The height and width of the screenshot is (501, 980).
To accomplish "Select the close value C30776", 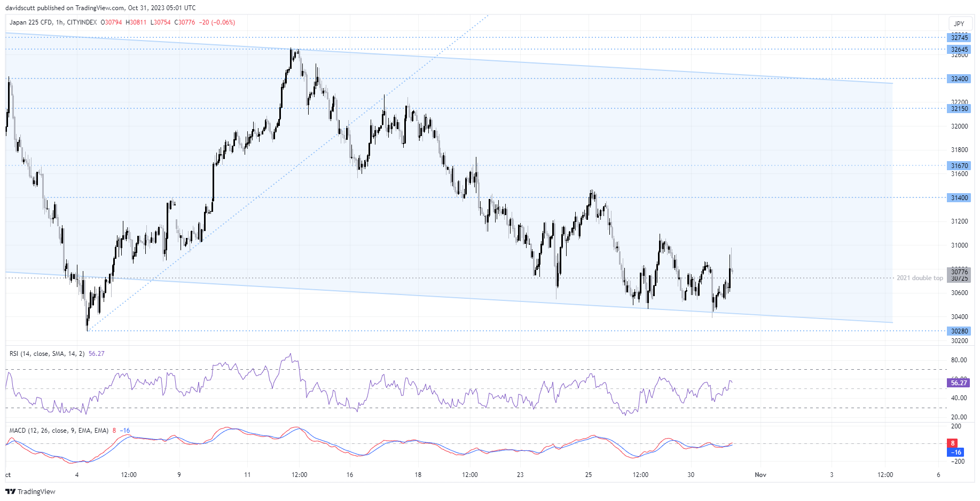I will tap(185, 22).
